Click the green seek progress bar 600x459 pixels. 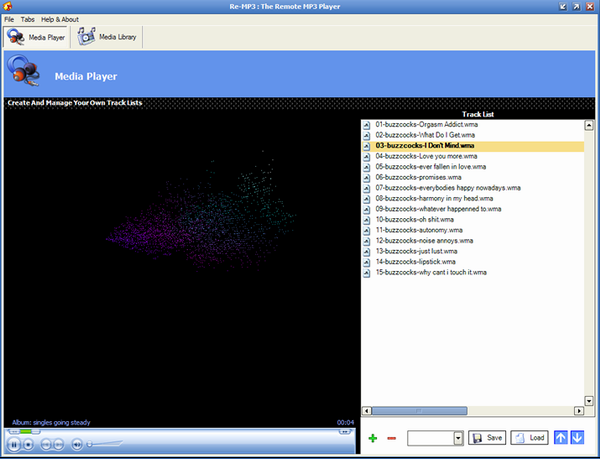[26, 431]
